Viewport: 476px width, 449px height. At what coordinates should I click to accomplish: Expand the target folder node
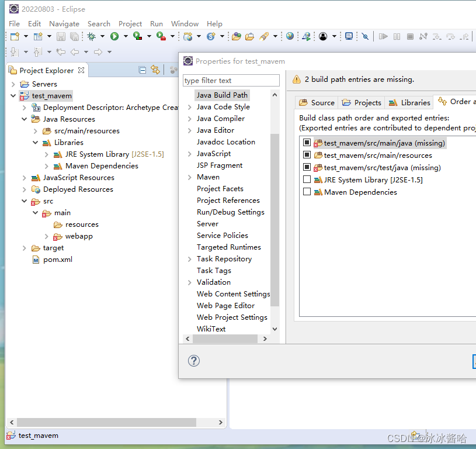click(25, 248)
